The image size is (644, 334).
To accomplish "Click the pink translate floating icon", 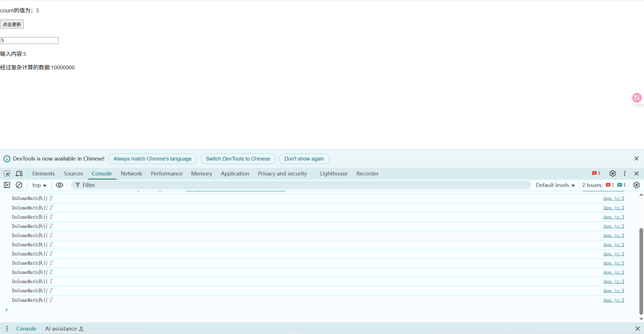I will (637, 98).
